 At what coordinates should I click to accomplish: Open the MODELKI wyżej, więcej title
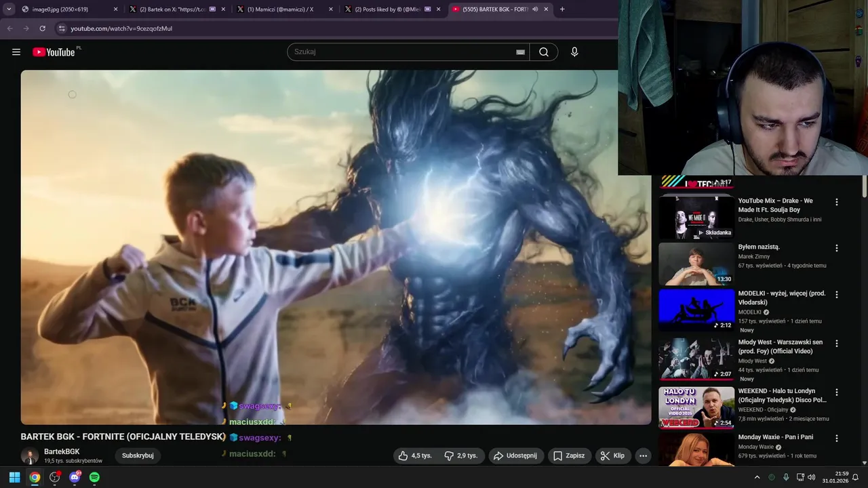click(x=782, y=298)
